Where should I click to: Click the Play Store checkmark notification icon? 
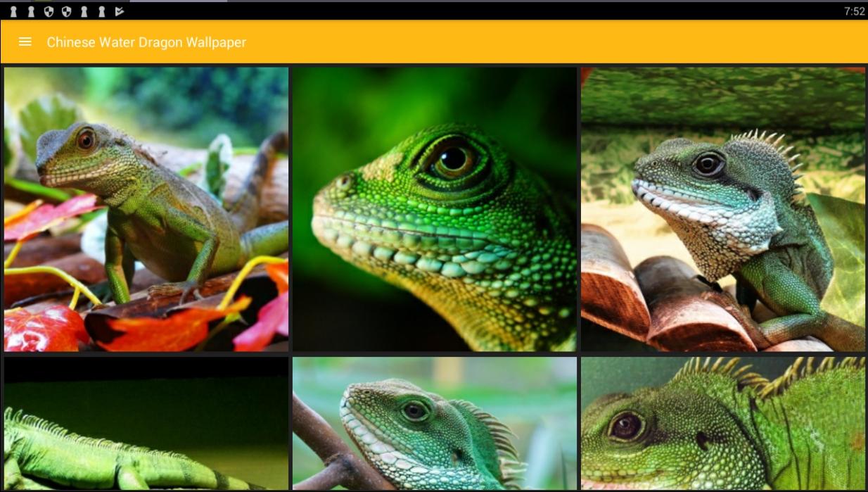point(120,11)
